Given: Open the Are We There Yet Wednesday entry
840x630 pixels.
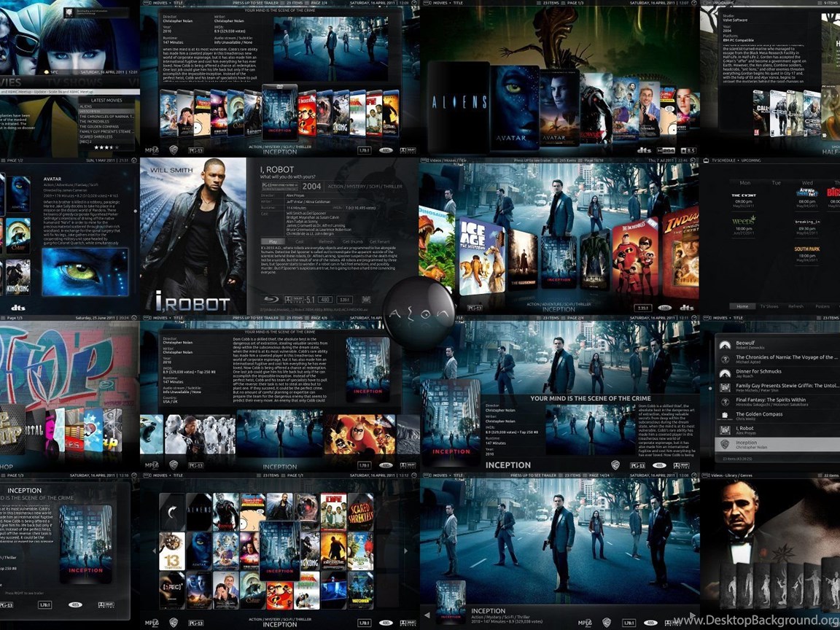Looking at the screenshot, I should click(x=806, y=198).
